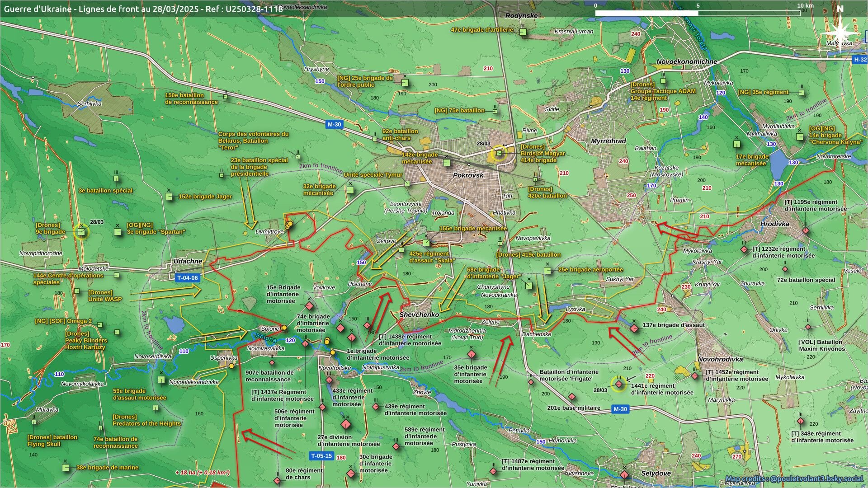Select the 1232e régiment red diamond marker

[744, 249]
